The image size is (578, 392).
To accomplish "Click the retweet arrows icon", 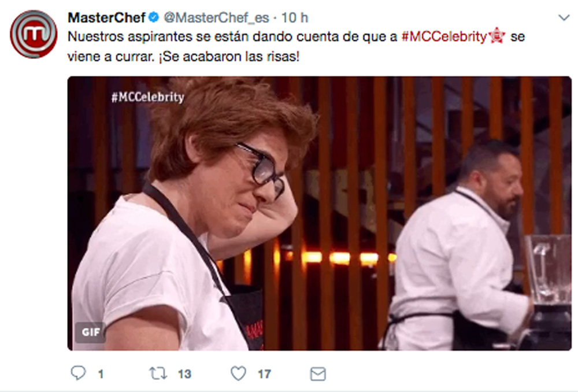I will (x=158, y=373).
